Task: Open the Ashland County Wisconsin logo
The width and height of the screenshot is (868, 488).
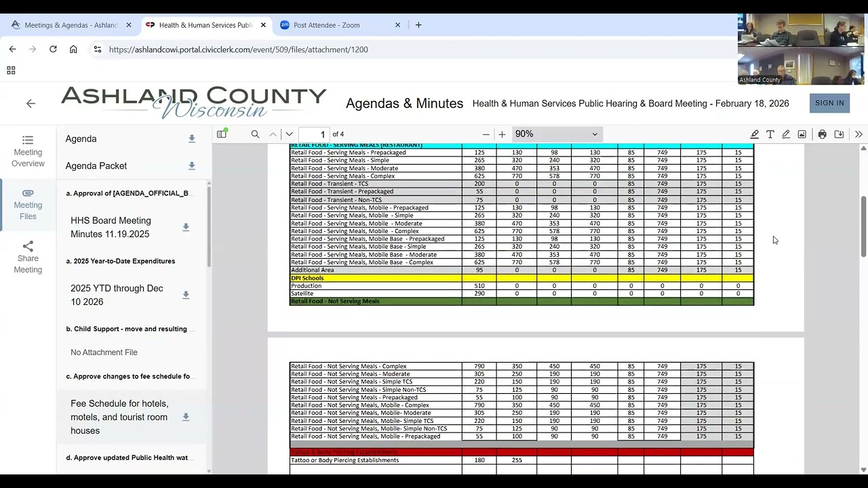Action: 193,102
